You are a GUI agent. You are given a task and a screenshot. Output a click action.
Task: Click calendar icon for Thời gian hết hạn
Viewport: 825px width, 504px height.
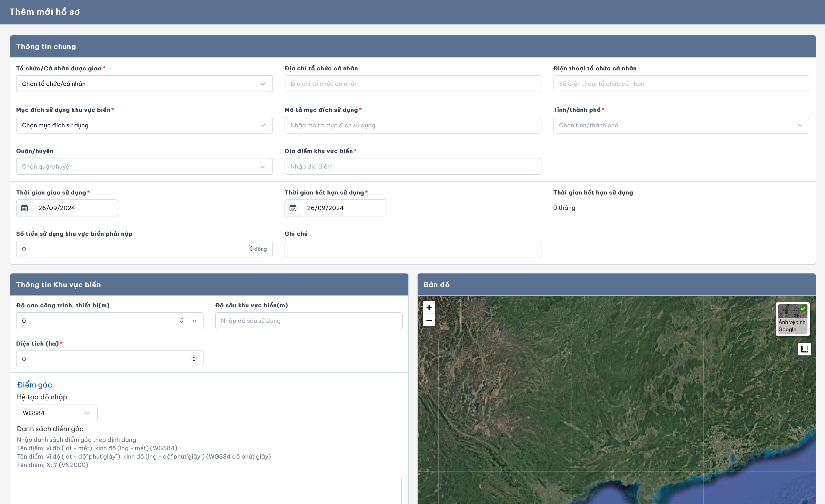(x=293, y=208)
